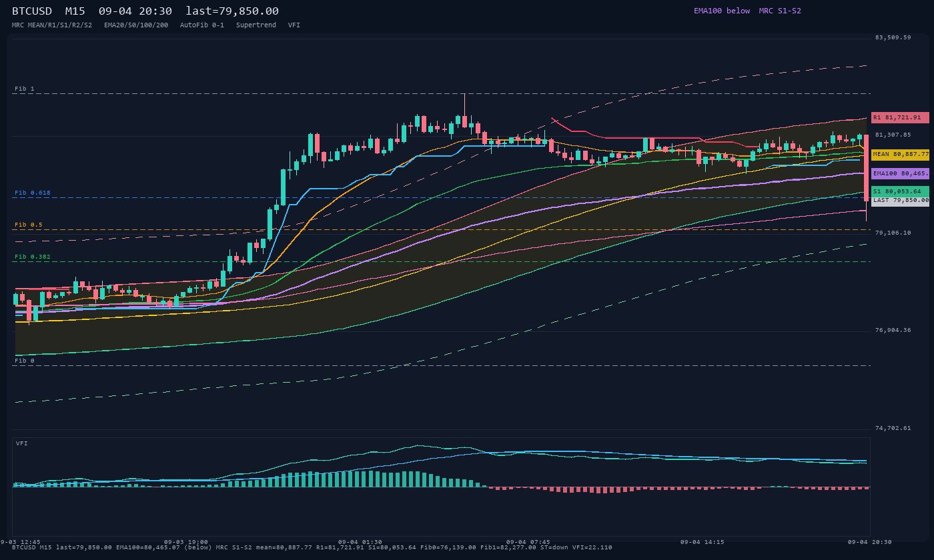
Task: Click the MEAN 80,887.77 price tag
Action: click(x=900, y=154)
